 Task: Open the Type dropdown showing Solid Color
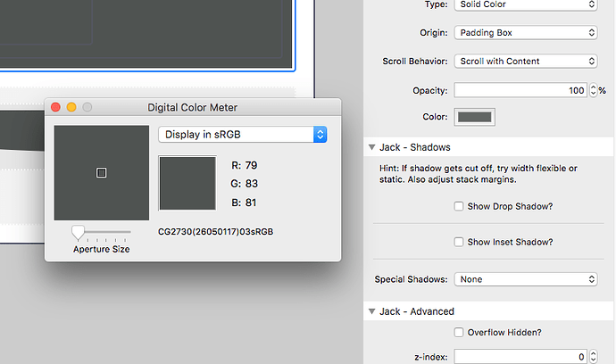[526, 4]
